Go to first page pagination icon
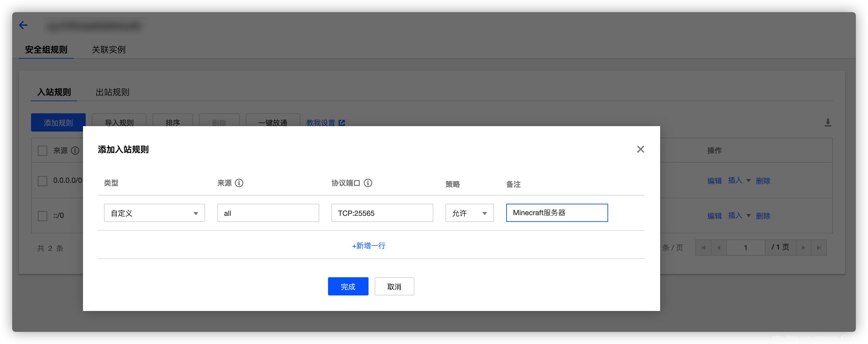Viewport: 868px width, 344px height. [x=703, y=248]
